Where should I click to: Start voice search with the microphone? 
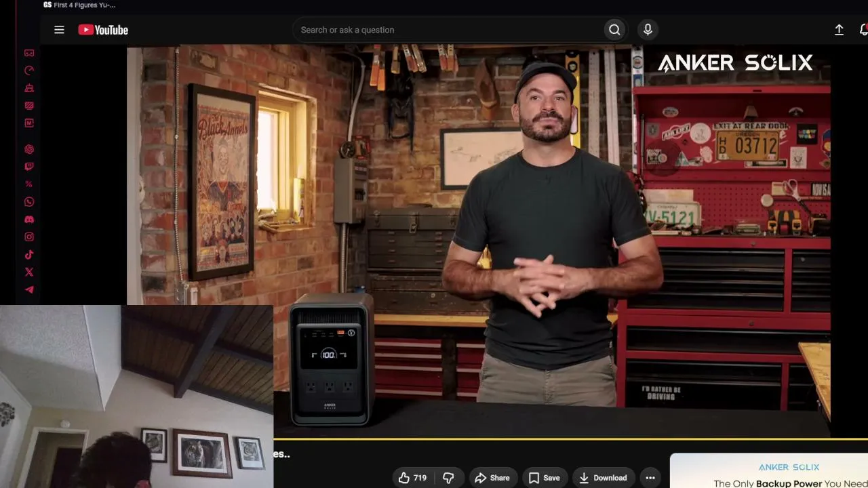[648, 30]
